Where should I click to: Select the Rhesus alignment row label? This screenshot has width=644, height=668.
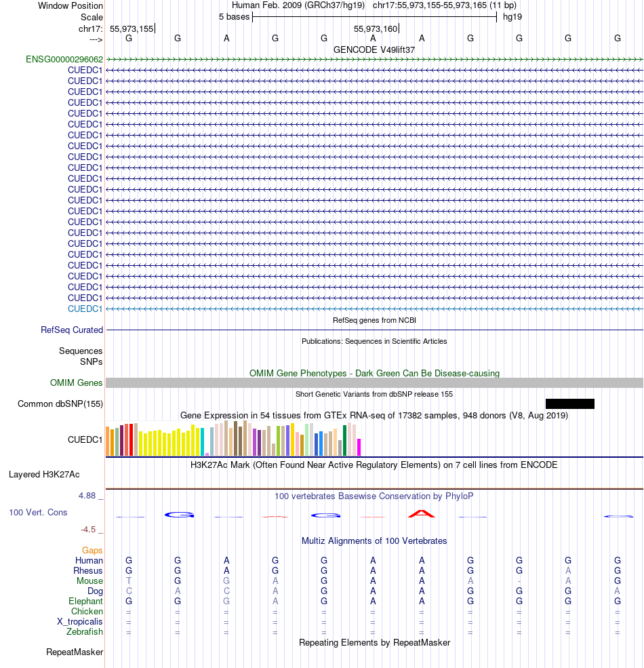click(88, 571)
